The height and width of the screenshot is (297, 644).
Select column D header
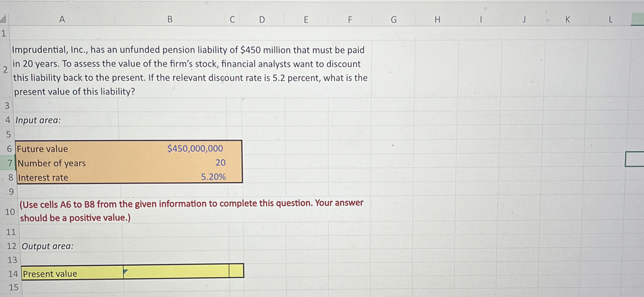click(262, 20)
